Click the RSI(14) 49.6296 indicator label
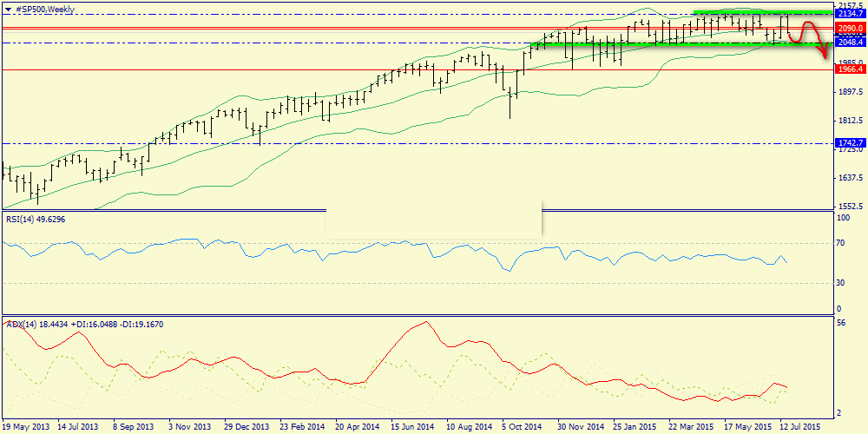The width and height of the screenshot is (868, 434). click(36, 220)
